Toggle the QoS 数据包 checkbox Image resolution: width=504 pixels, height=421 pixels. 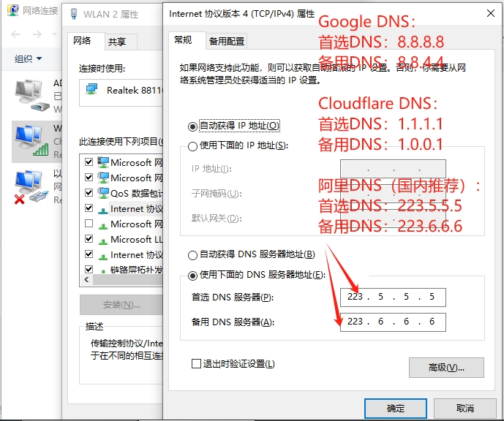(x=89, y=193)
